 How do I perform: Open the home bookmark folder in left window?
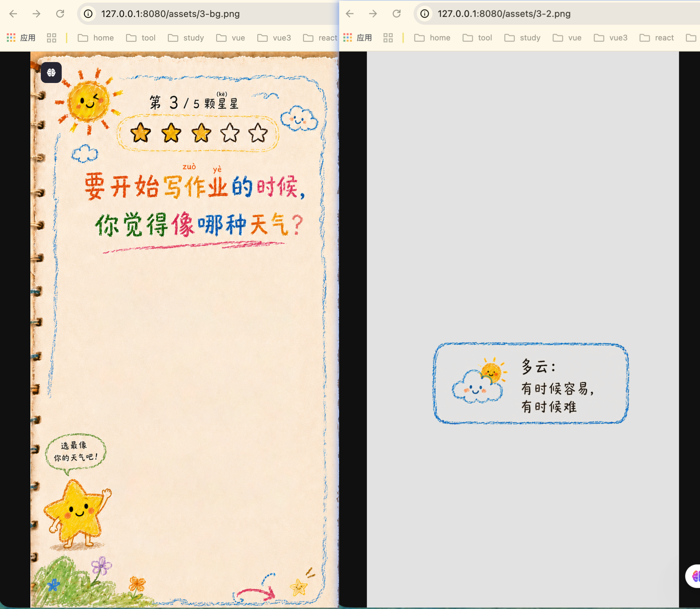96,38
